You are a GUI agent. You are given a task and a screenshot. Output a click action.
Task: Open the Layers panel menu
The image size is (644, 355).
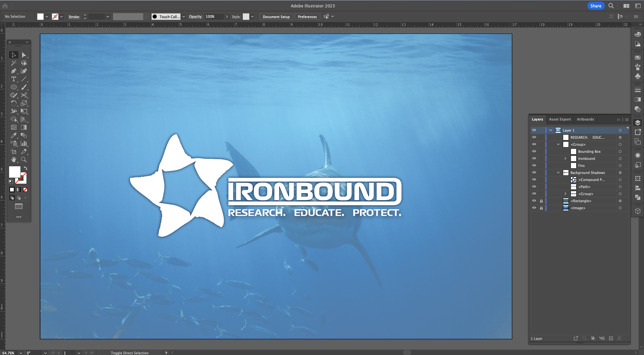[627, 120]
